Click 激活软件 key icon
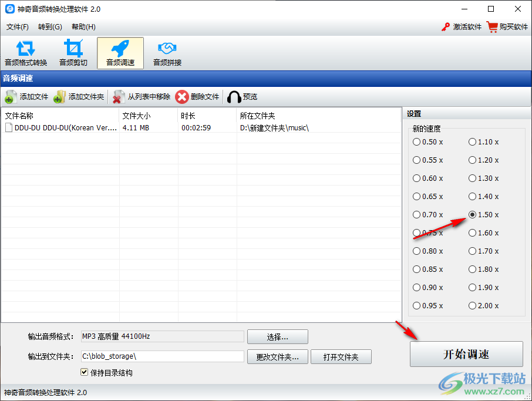Screen dimensions: 532x401 (446, 27)
